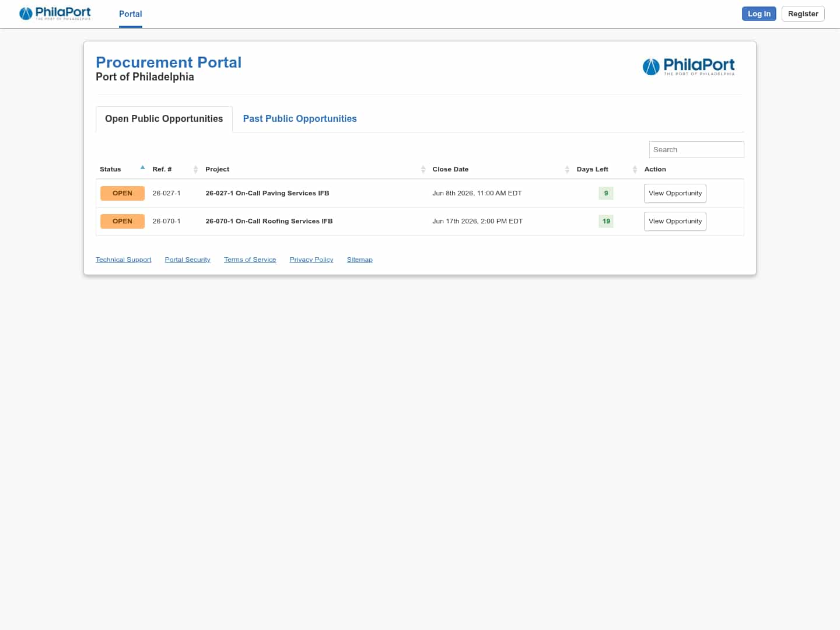This screenshot has width=840, height=630.
Task: Click the large PhilaPort logo in the portal header
Action: click(x=688, y=66)
